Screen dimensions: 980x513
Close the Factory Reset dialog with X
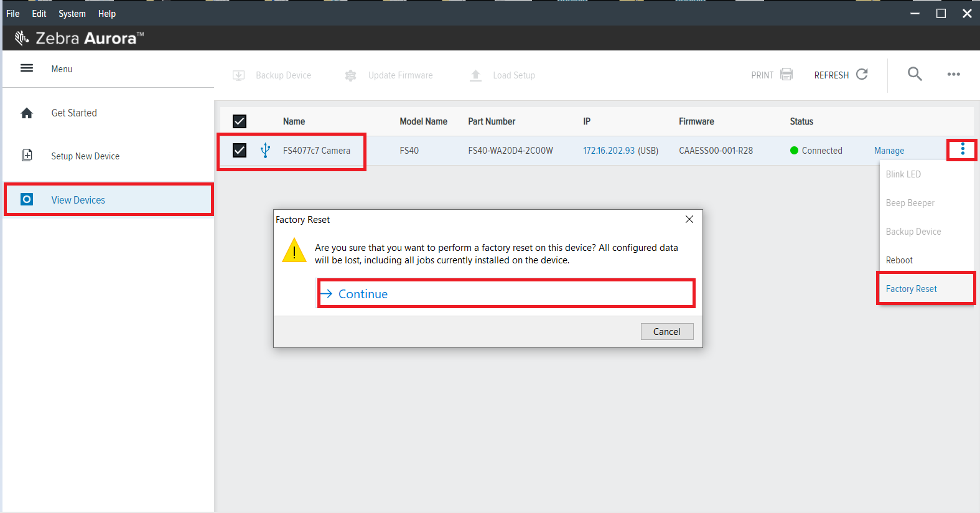tap(689, 219)
